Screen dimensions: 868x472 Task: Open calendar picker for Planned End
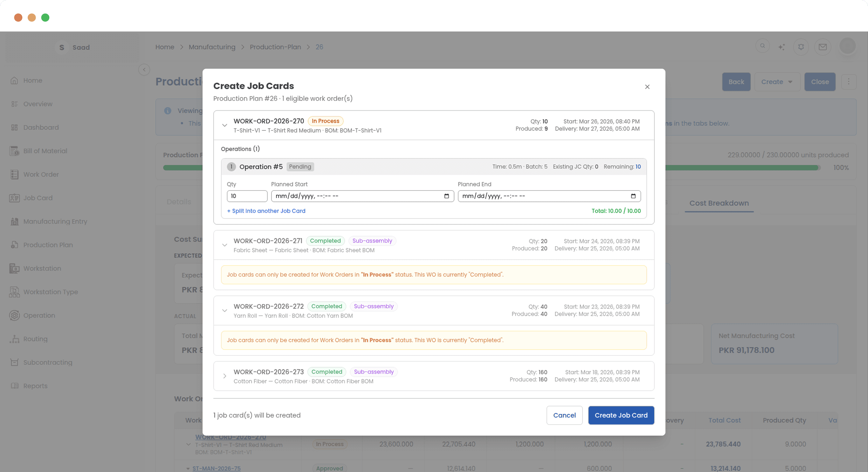(633, 196)
